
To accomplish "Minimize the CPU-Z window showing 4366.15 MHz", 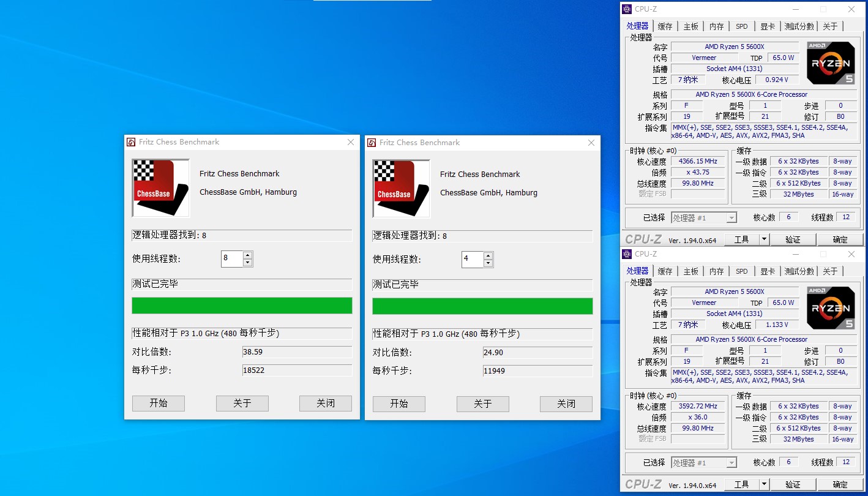I will [795, 9].
